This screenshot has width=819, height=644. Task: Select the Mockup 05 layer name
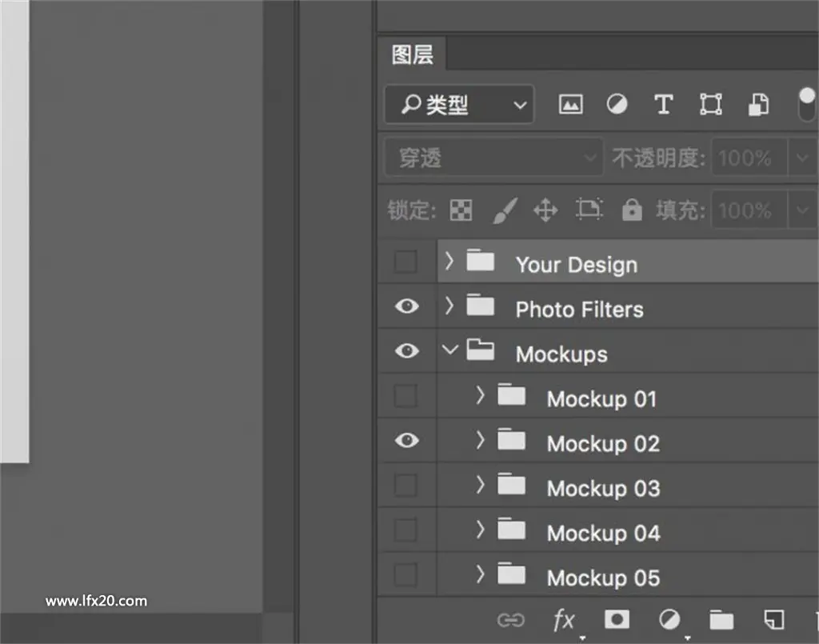click(603, 578)
